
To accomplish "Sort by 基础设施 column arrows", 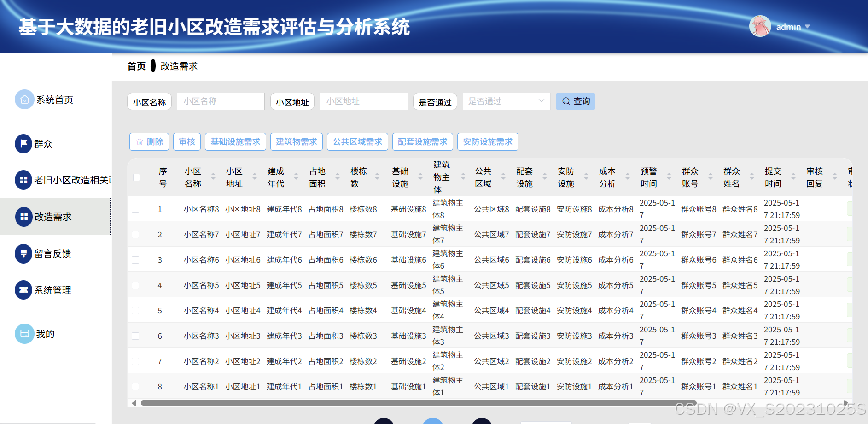I will (420, 177).
